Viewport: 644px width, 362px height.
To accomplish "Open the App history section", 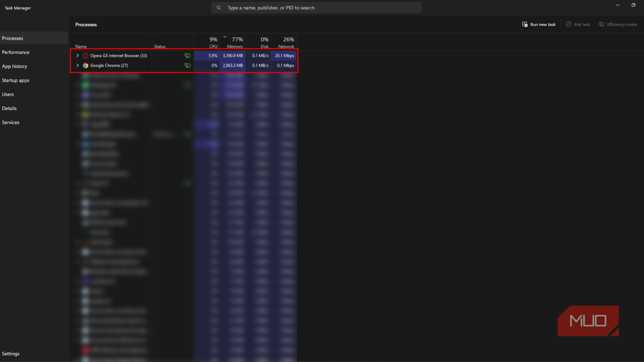I will 14,66.
